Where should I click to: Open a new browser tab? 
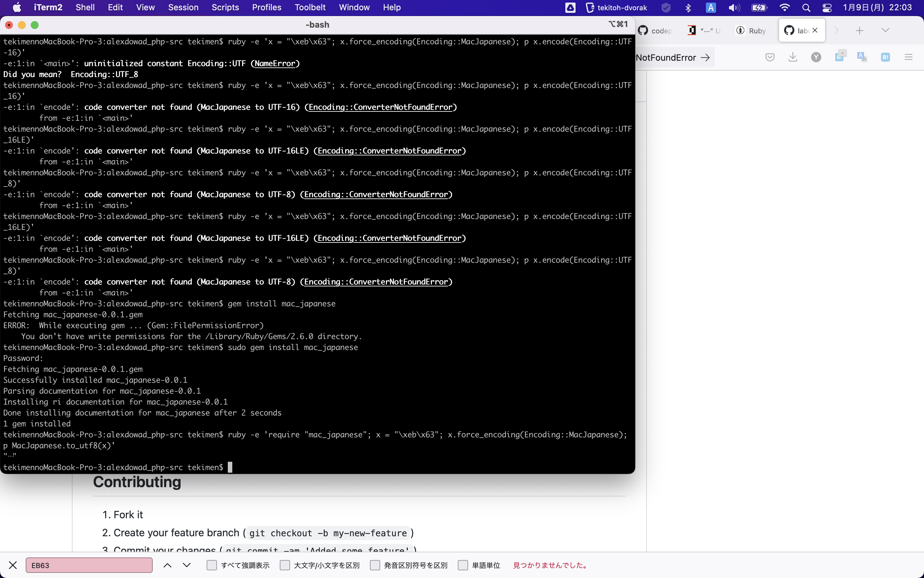tap(860, 31)
